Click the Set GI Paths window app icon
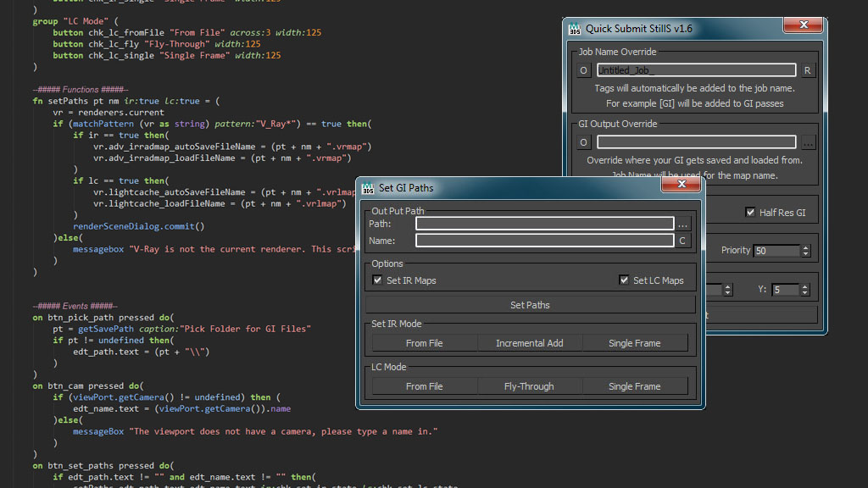Viewport: 868px width, 488px height. 368,188
